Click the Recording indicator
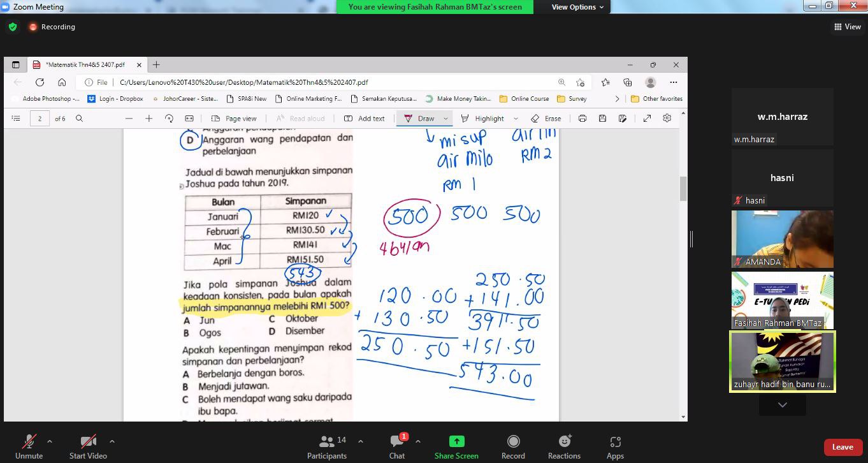Screen dimensions: 868x463 (x=52, y=27)
